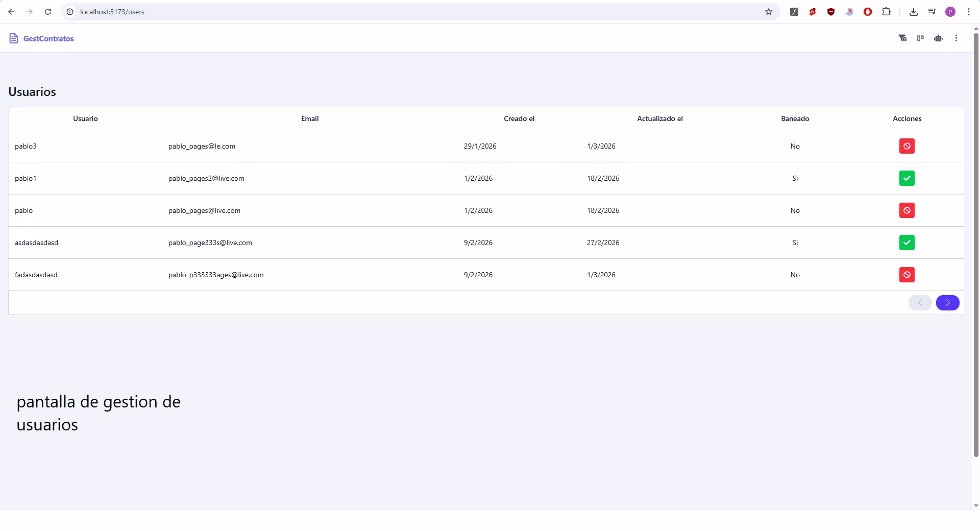
Task: Toggle the ban action for user fadasdasdasd
Action: pos(906,275)
